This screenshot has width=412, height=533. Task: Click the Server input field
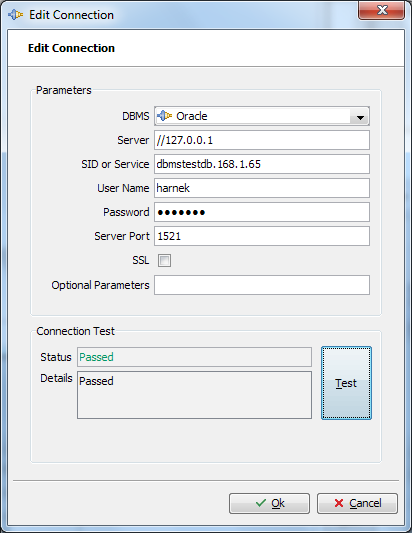(262, 140)
